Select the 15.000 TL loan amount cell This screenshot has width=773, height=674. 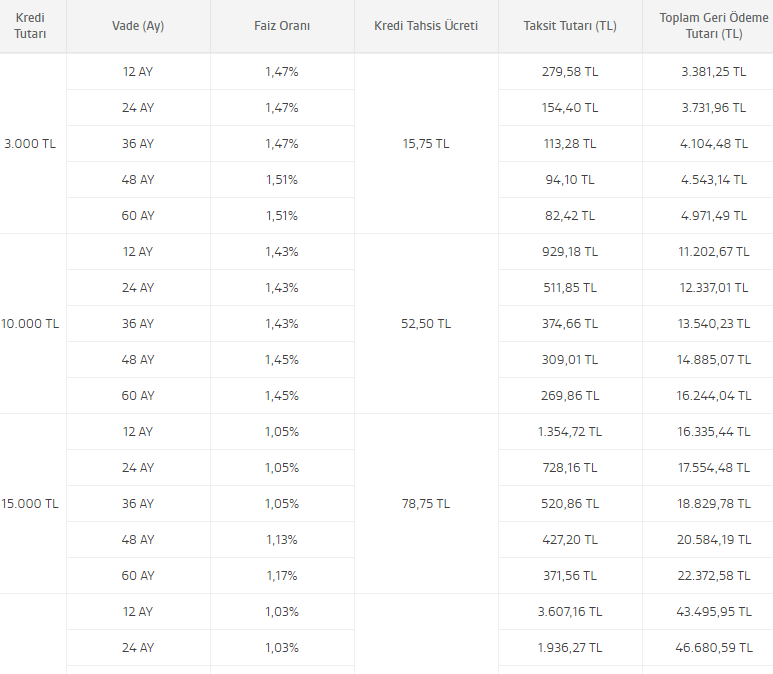(x=31, y=504)
